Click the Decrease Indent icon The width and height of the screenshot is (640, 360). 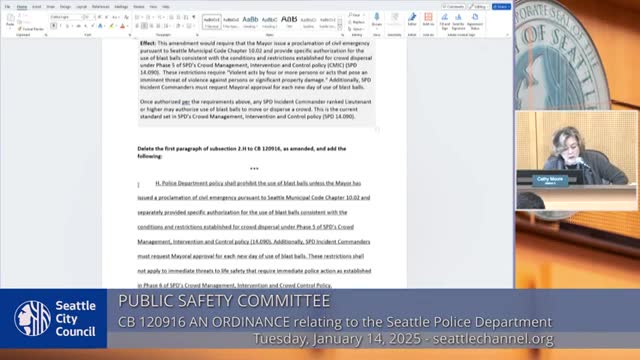pyautogui.click(x=171, y=17)
